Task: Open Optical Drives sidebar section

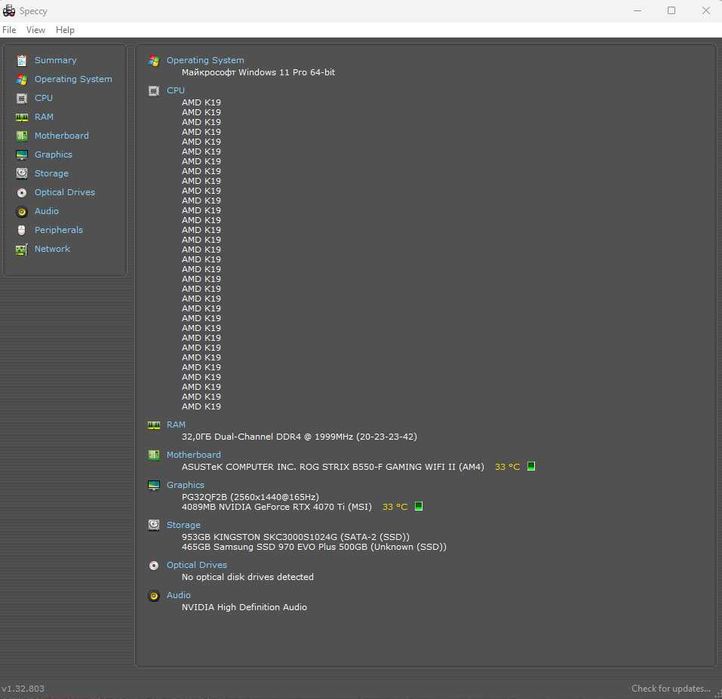Action: [x=64, y=192]
